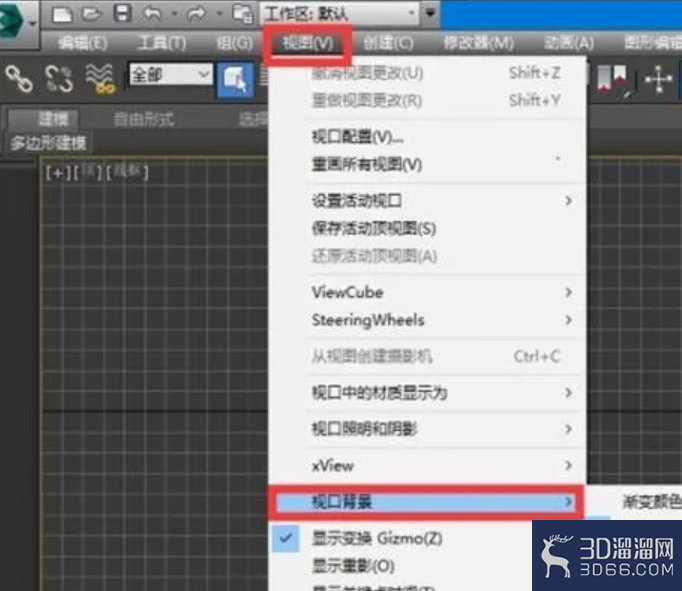Open the 组(G) menu
Image resolution: width=682 pixels, height=591 pixels.
click(x=235, y=43)
